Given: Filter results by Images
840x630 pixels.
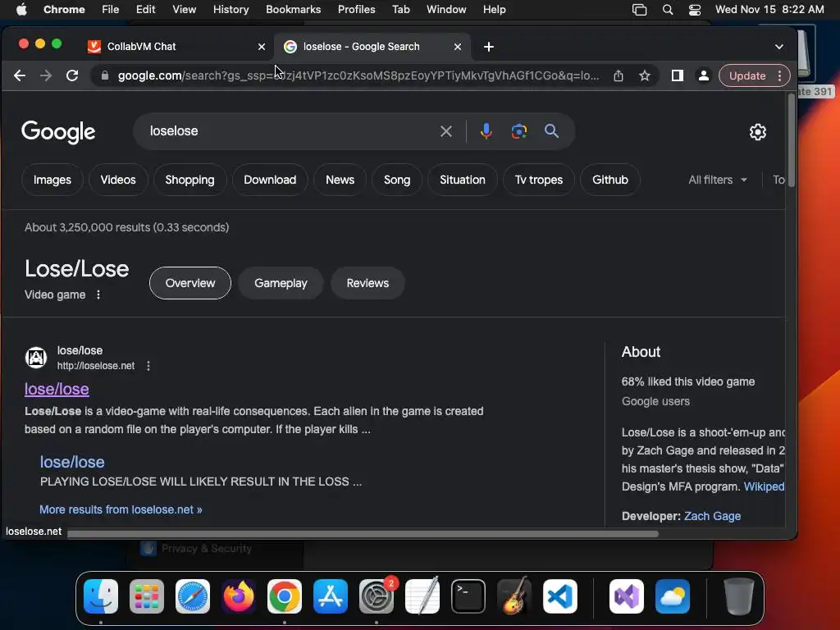Looking at the screenshot, I should [52, 180].
